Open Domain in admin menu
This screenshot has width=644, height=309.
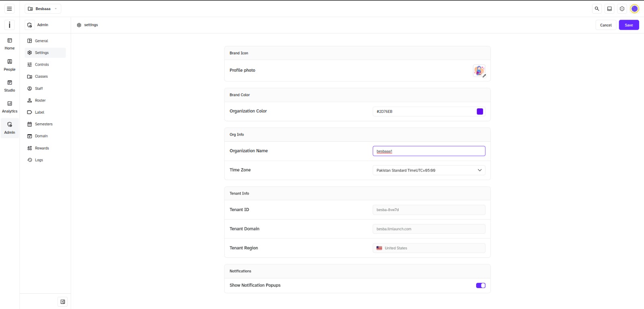pyautogui.click(x=45, y=136)
